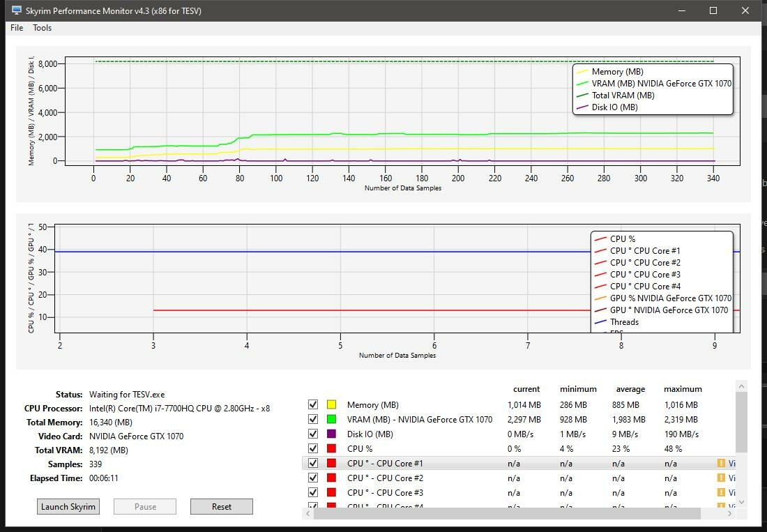Click the series list horizontal scrollbar thumb
The height and width of the screenshot is (532, 767).
click(x=507, y=513)
